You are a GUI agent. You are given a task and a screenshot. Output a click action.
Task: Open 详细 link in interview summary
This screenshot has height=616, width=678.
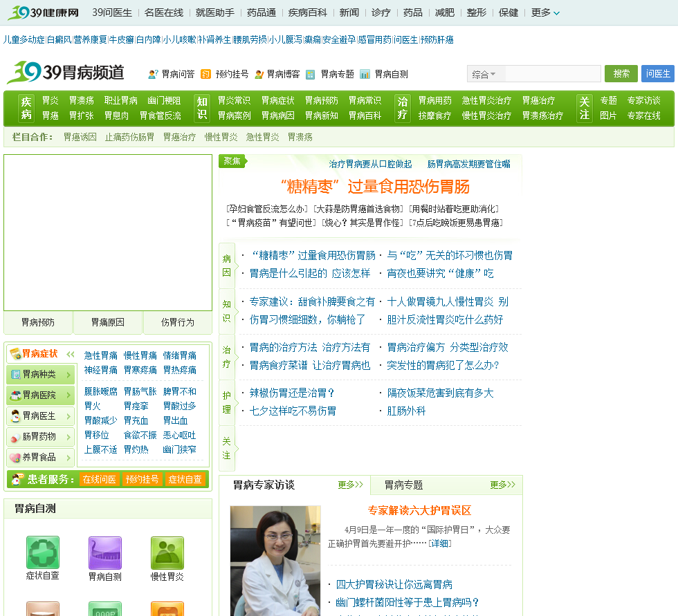click(x=440, y=543)
